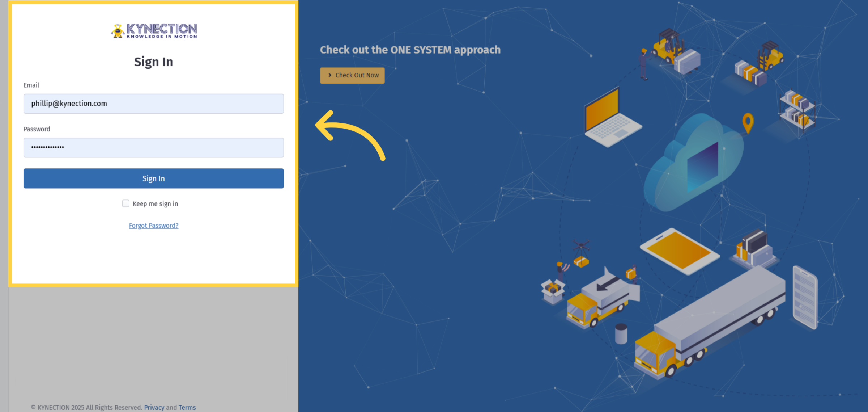
Task: Open the Privacy link in footer
Action: [x=154, y=407]
